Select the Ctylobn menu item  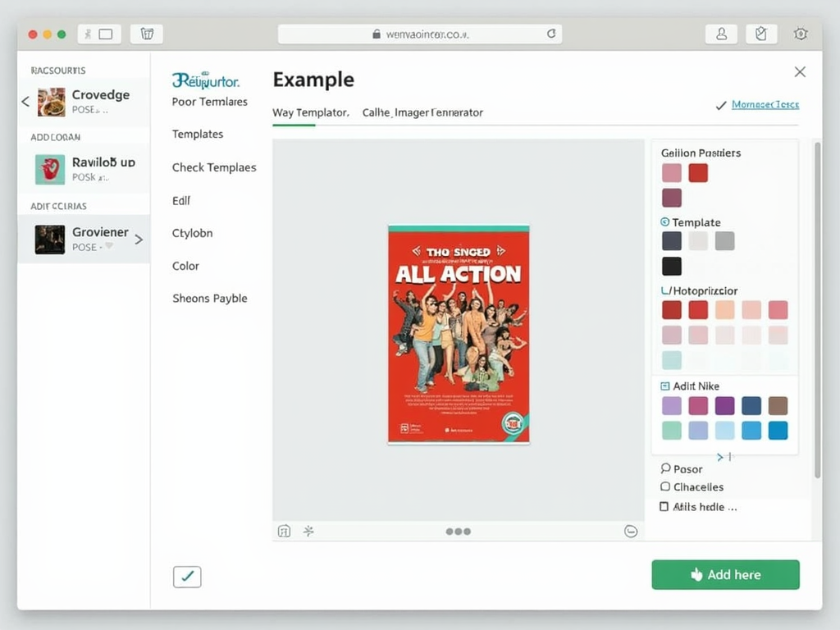pos(192,233)
